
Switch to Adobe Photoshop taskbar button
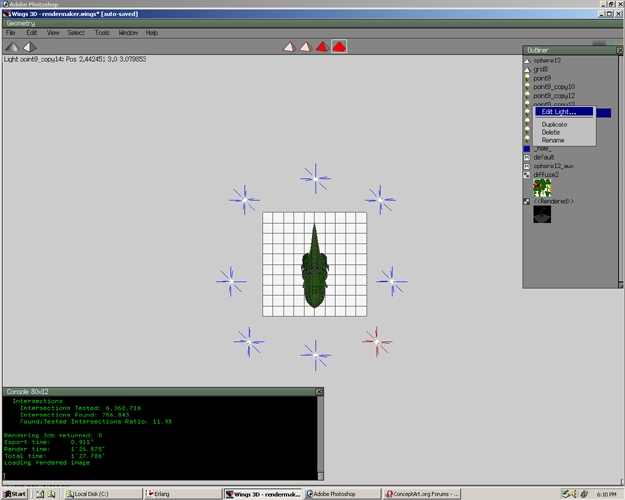click(342, 494)
